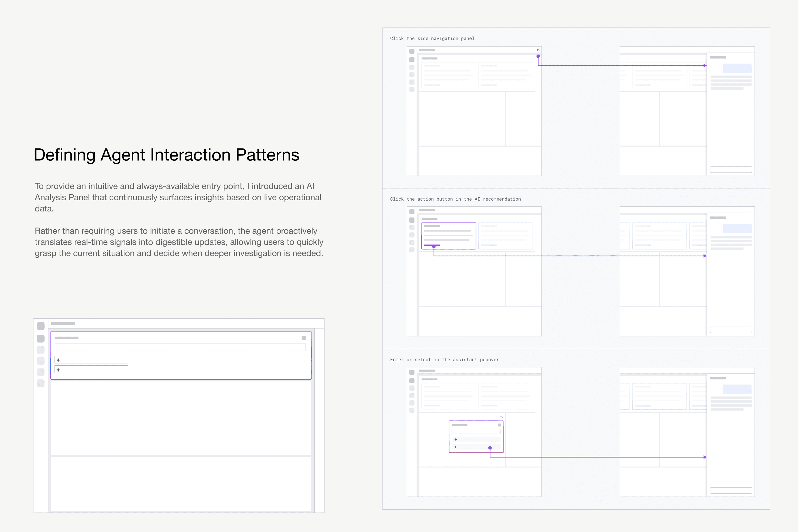The image size is (798, 532).
Task: Click the chat input box in the top-right side panel
Action: point(731,170)
